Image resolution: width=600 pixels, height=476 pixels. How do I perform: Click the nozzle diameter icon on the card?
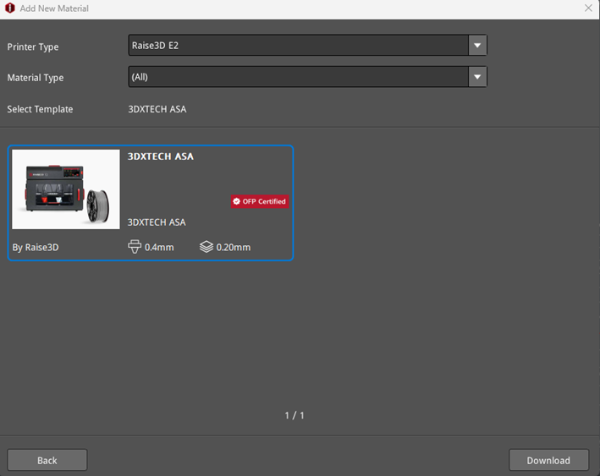(x=135, y=247)
